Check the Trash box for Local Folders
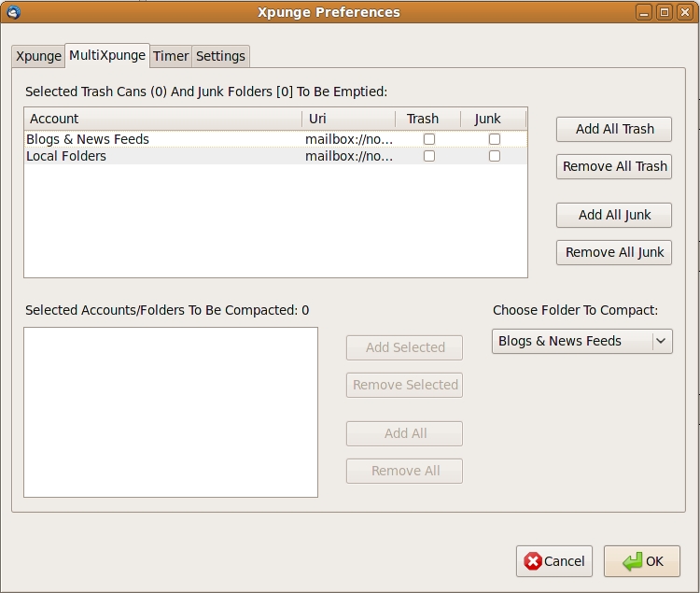 coord(429,156)
